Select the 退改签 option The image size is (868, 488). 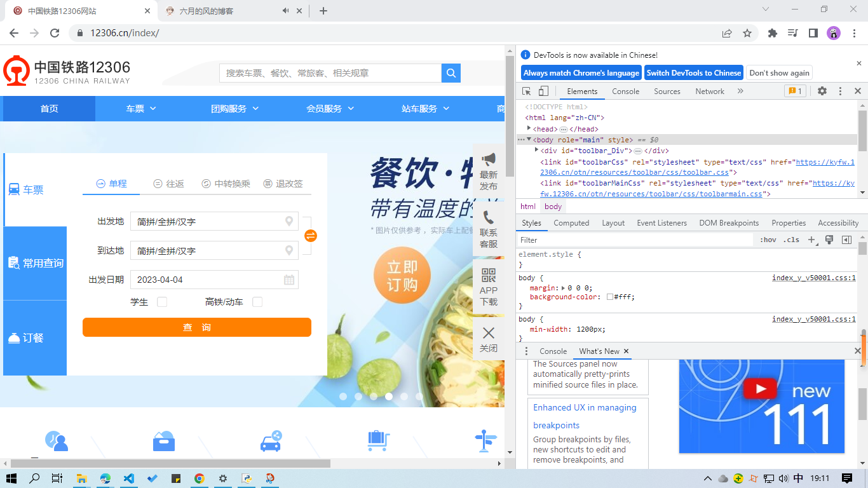pyautogui.click(x=283, y=184)
